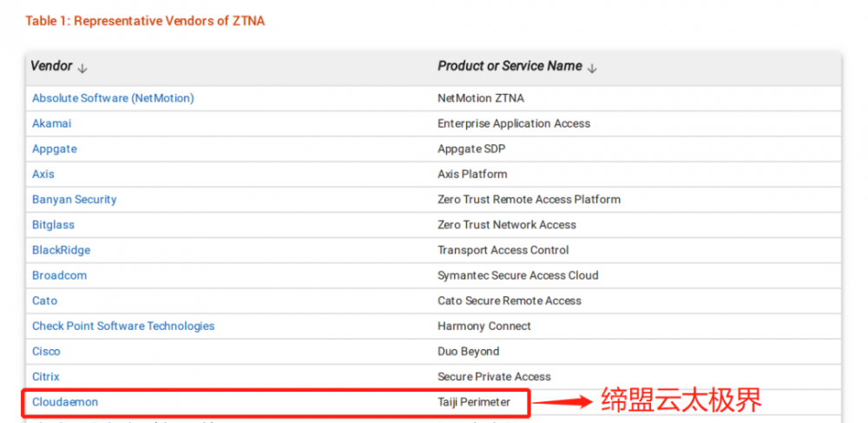Open the Akamai vendor link
The height and width of the screenshot is (423, 868).
51,123
